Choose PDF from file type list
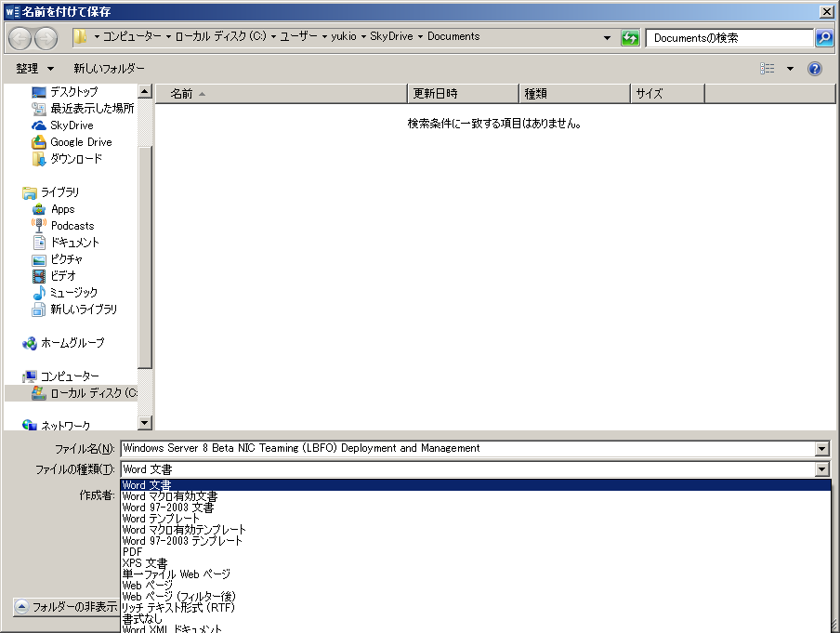 click(133, 552)
